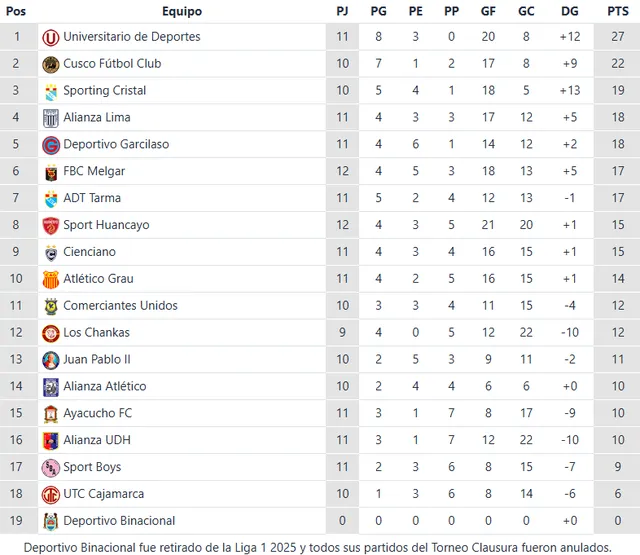Select the Comerciantes Unidos team name

click(x=120, y=306)
